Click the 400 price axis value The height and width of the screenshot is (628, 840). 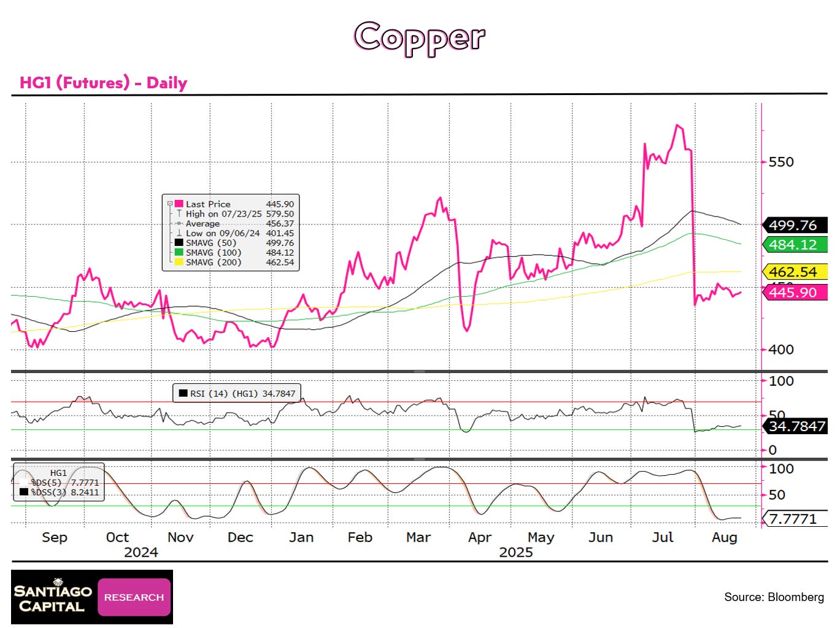(x=781, y=350)
